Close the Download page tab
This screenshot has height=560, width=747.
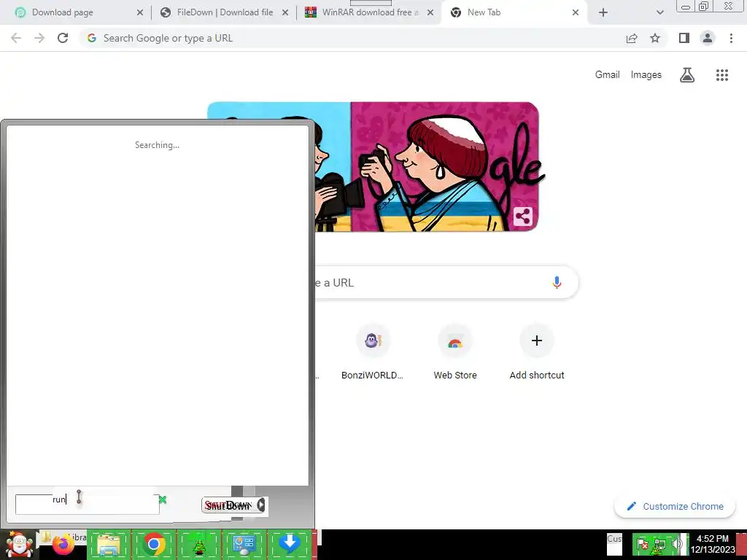pos(140,12)
